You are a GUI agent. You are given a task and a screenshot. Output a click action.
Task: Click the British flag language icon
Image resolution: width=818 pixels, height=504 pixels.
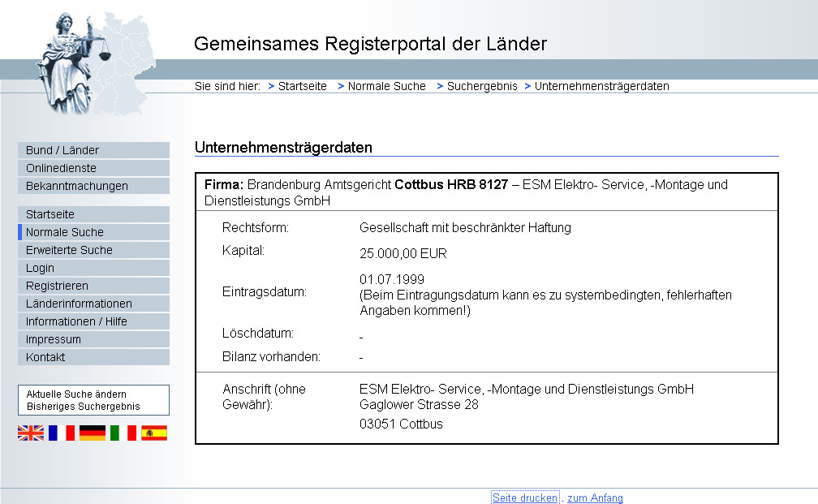click(31, 433)
